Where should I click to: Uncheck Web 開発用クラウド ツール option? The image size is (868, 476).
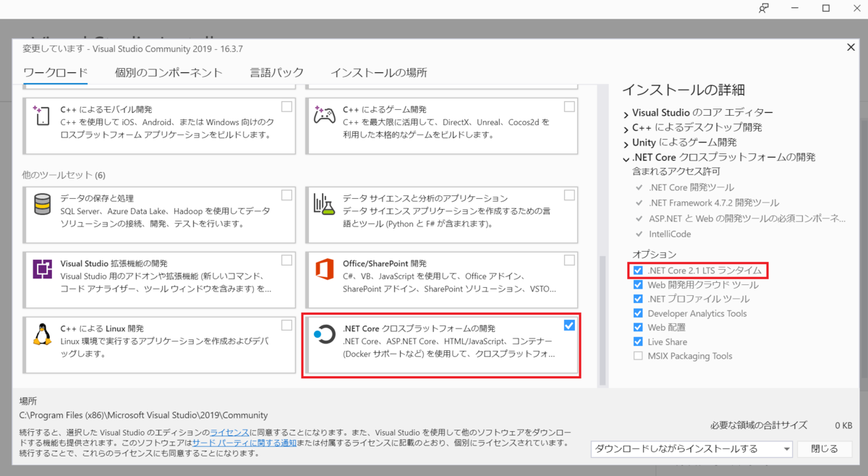[637, 285]
